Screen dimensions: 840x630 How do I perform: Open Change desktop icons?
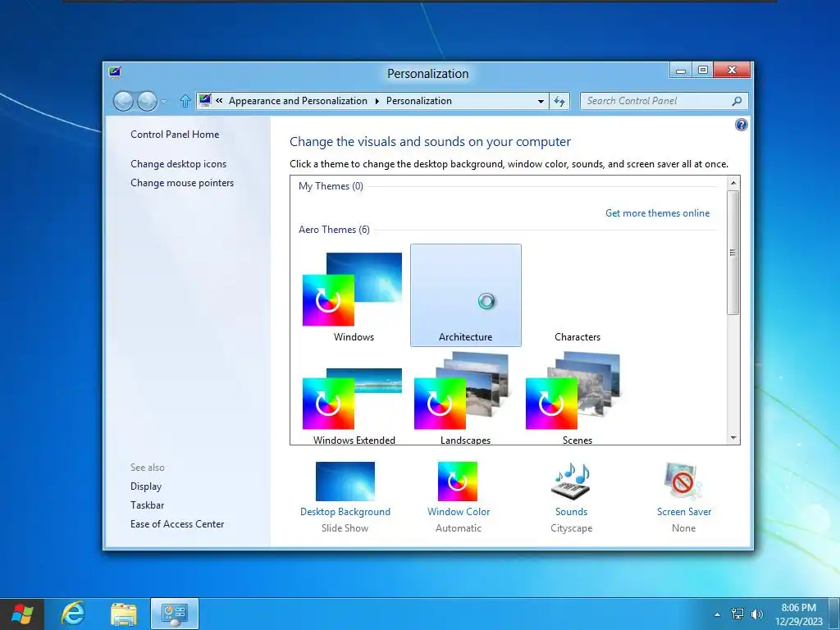(x=178, y=164)
